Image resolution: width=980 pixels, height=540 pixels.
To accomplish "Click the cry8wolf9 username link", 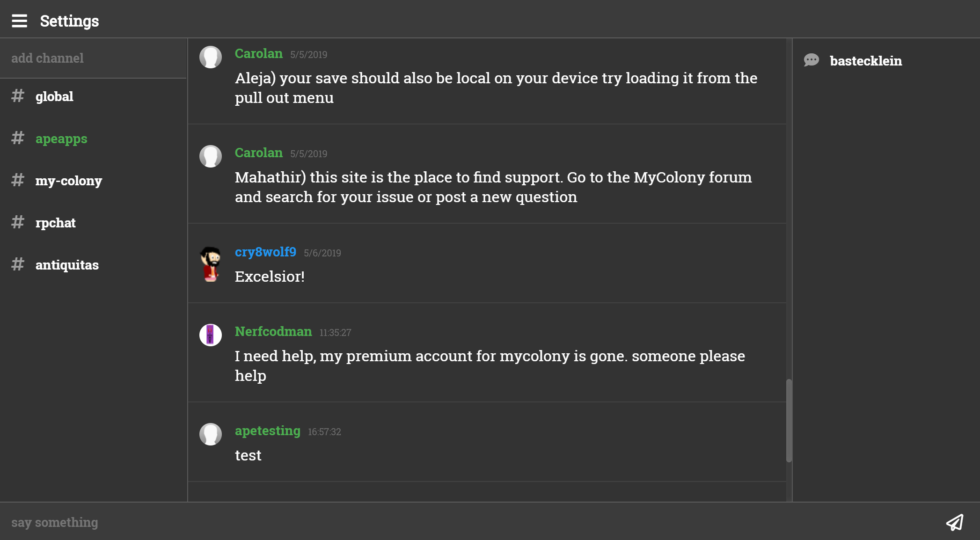I will [x=265, y=252].
